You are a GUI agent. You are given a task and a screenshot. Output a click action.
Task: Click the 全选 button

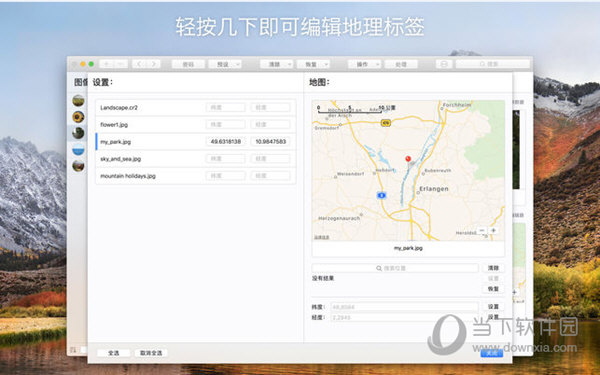coord(114,353)
